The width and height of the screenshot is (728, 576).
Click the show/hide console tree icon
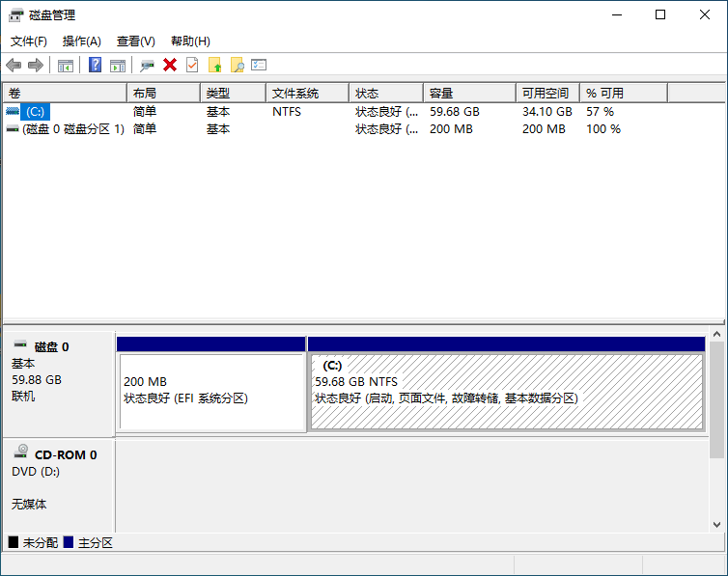66,65
